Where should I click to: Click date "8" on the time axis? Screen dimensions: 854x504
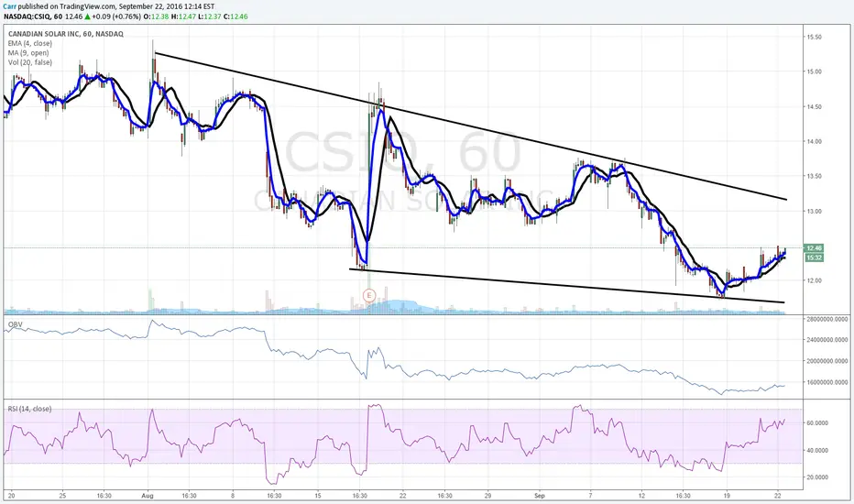(233, 496)
